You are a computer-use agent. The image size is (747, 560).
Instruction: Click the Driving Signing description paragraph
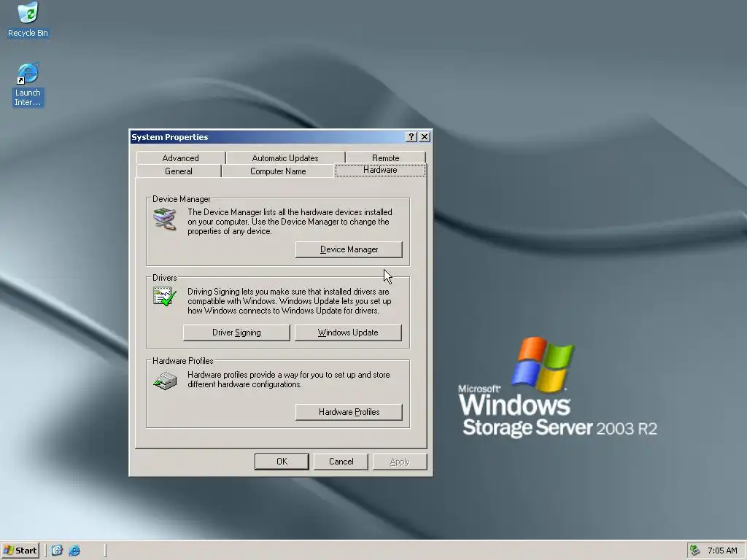pyautogui.click(x=289, y=301)
